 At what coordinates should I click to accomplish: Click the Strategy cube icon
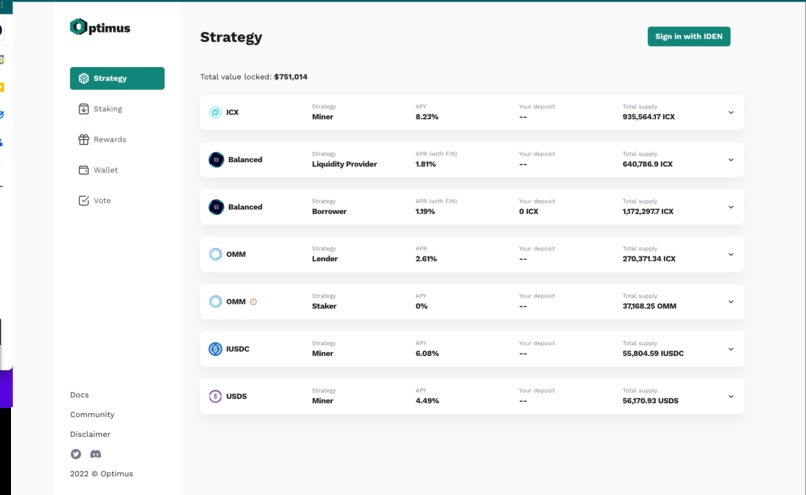coord(84,78)
